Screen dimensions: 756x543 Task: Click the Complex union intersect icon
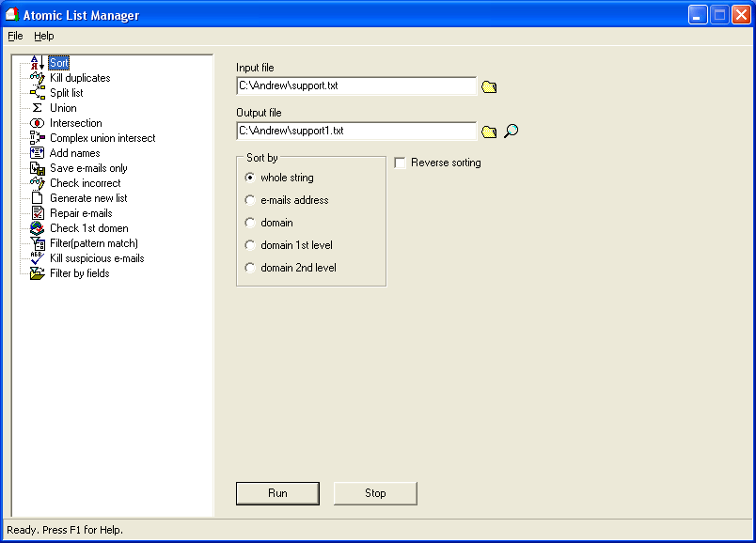[37, 138]
